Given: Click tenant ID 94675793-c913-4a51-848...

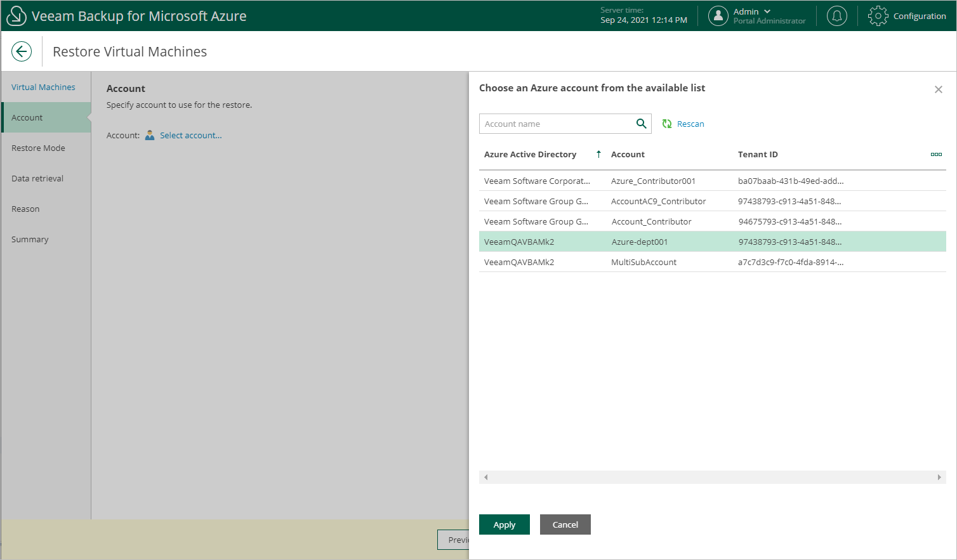Looking at the screenshot, I should point(790,221).
